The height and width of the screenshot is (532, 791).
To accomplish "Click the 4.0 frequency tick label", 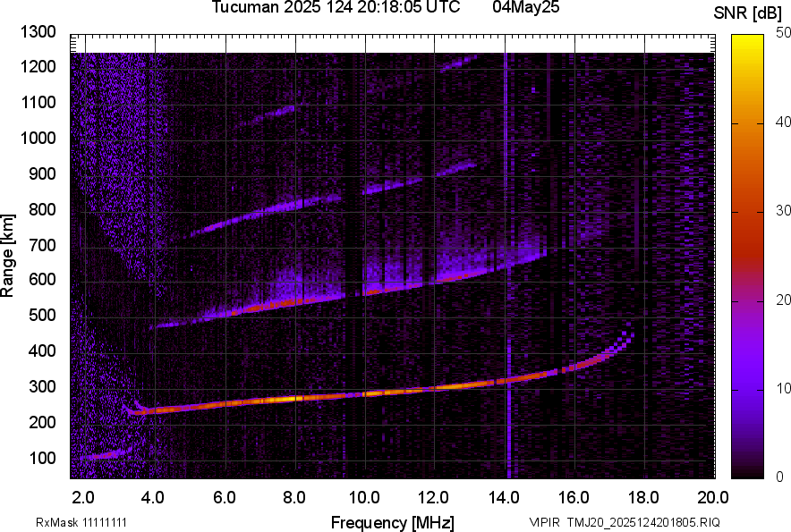I will (x=153, y=498).
